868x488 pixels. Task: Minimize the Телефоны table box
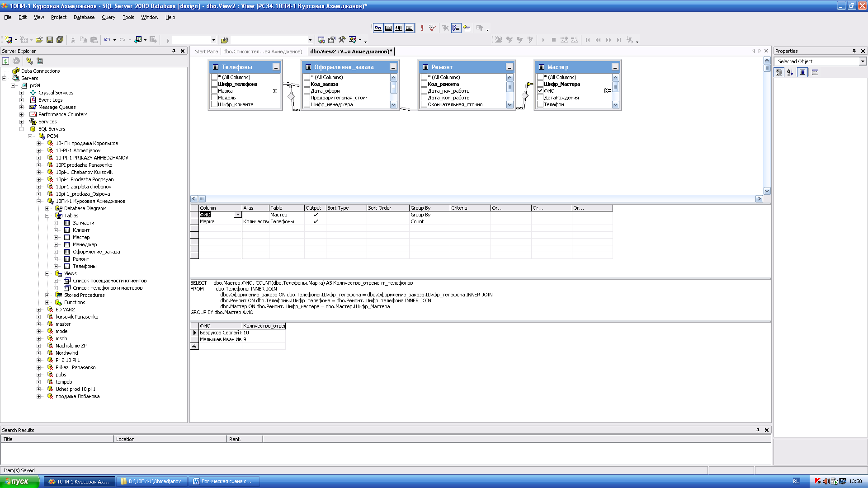[x=276, y=67]
